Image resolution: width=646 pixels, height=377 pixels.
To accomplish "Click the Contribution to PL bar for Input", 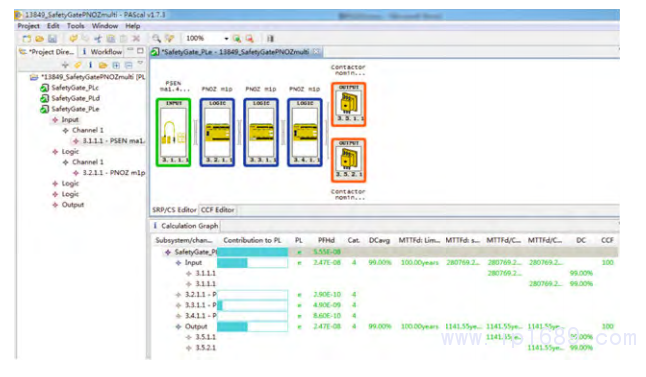I will pos(252,263).
